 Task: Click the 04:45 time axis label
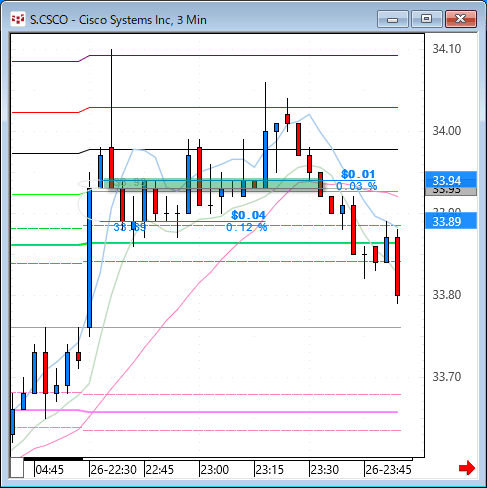49,470
